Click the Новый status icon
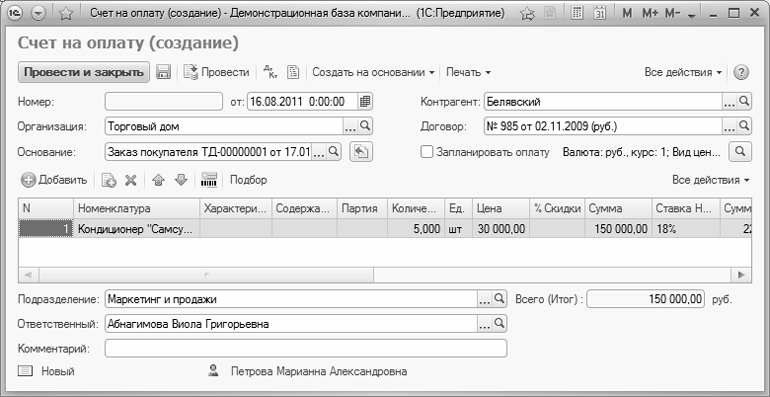770x397 pixels. [24, 371]
